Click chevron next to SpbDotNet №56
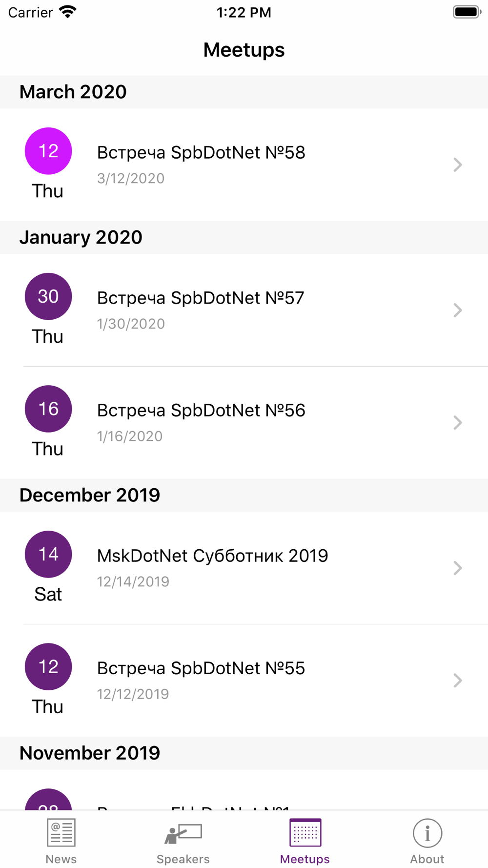The height and width of the screenshot is (868, 488). (x=457, y=422)
